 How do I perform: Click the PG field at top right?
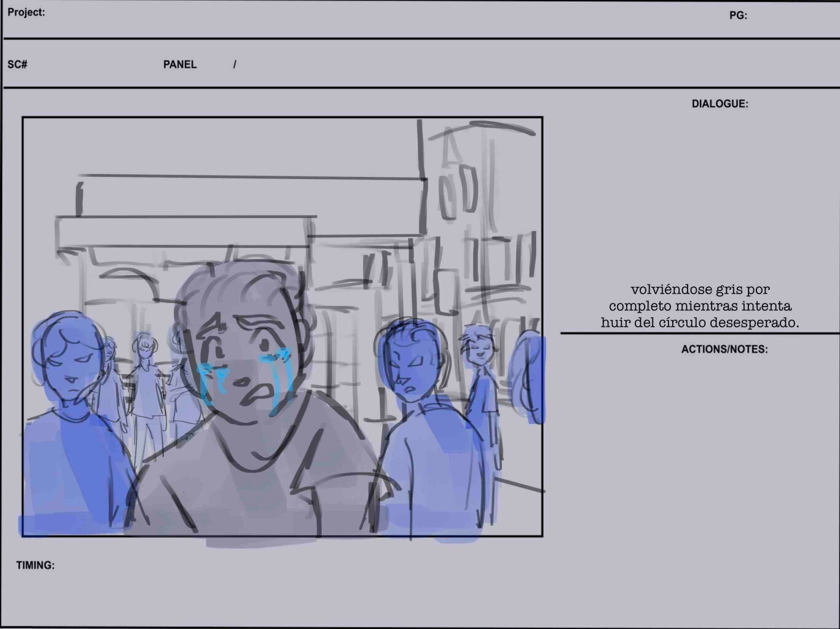tap(737, 17)
